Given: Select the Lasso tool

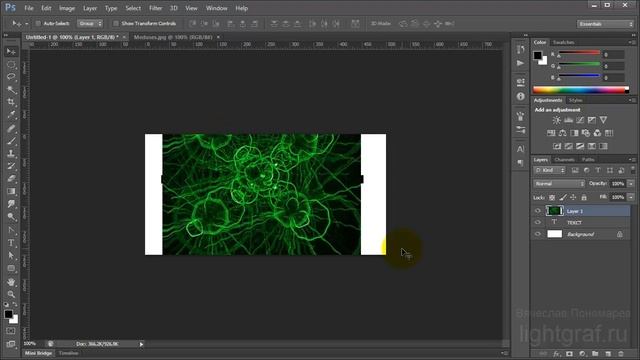Looking at the screenshot, I should (11, 77).
